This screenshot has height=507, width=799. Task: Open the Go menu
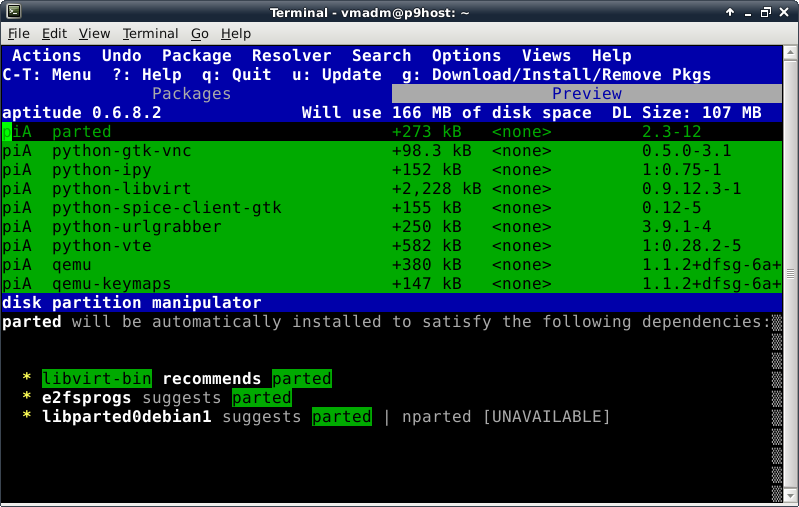coord(200,34)
